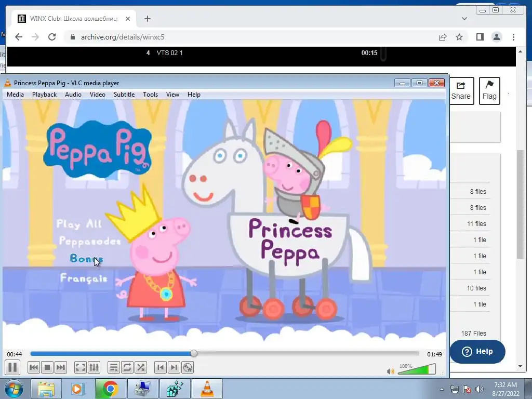Select Play All in the DVD menu

(79, 223)
